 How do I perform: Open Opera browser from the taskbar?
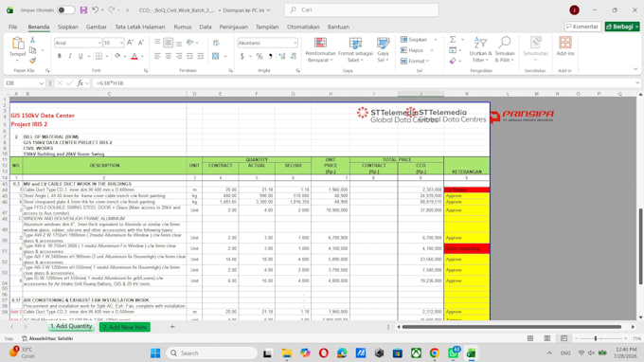pos(324,353)
